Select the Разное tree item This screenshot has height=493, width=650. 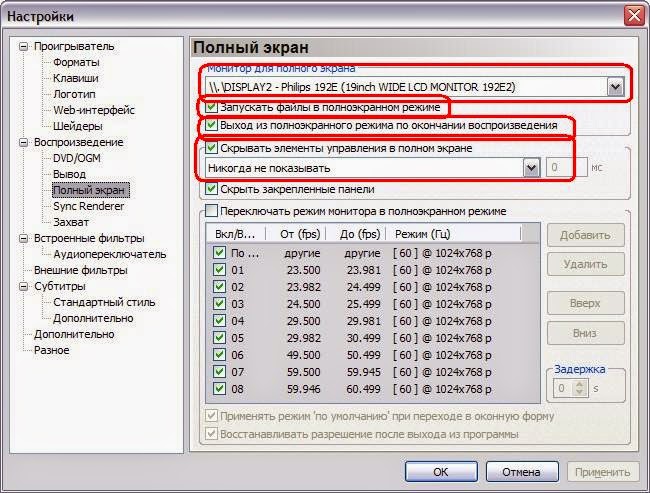click(x=52, y=350)
